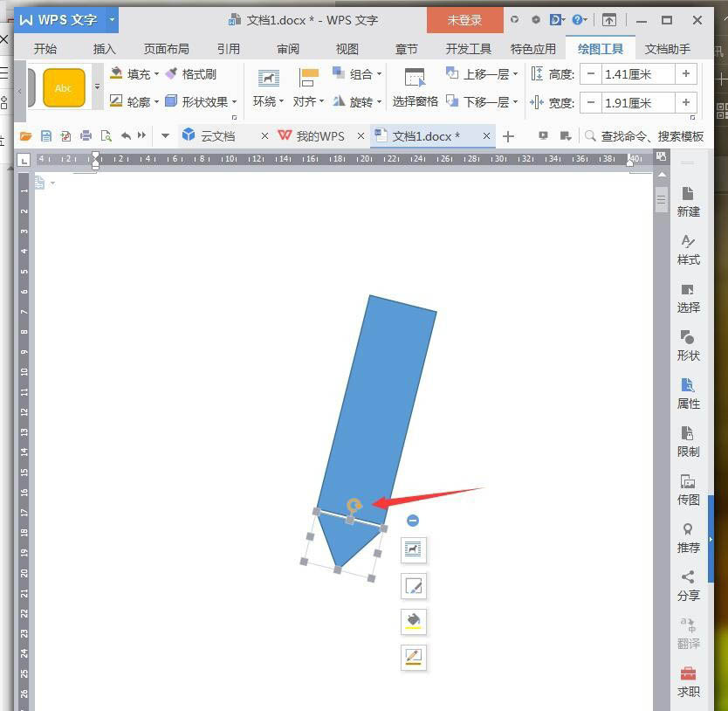Open the 视图 ribbon tab
The image size is (728, 711).
[x=347, y=49]
